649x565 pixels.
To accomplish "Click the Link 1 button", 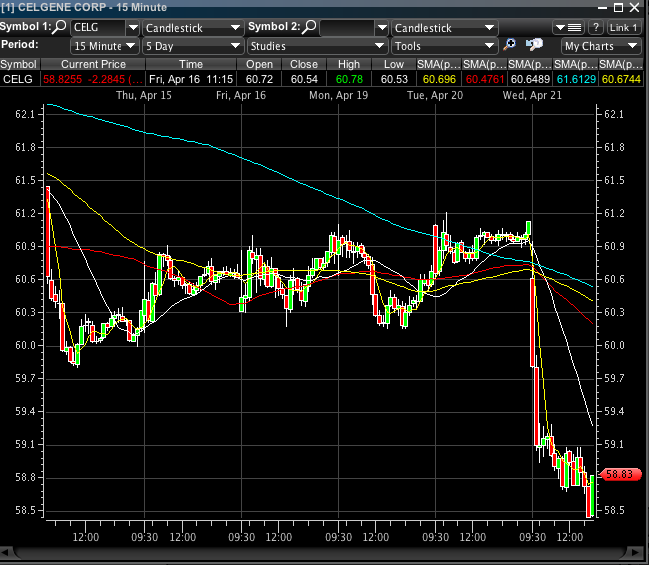I will click(624, 27).
